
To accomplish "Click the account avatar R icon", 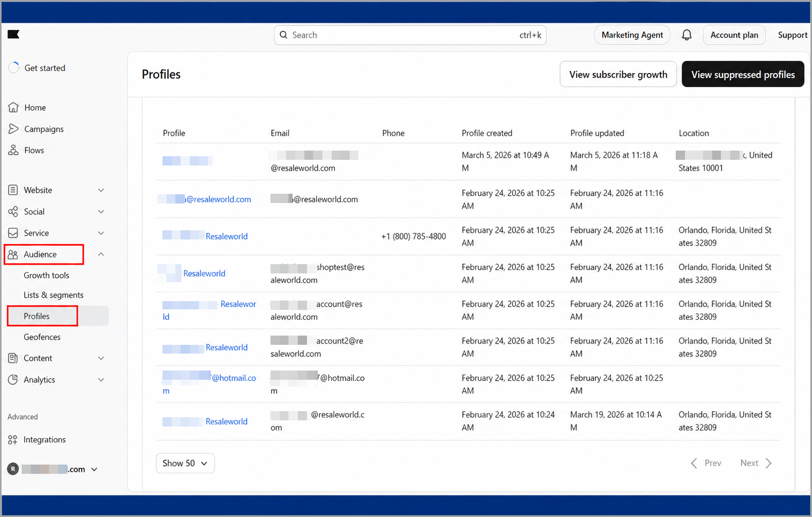I will pos(13,469).
